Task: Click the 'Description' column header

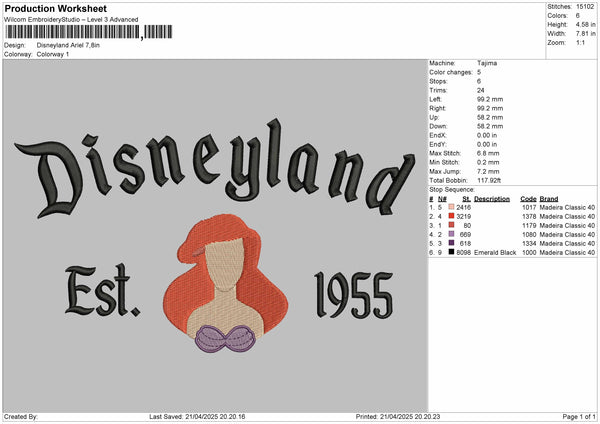Action: [x=492, y=199]
